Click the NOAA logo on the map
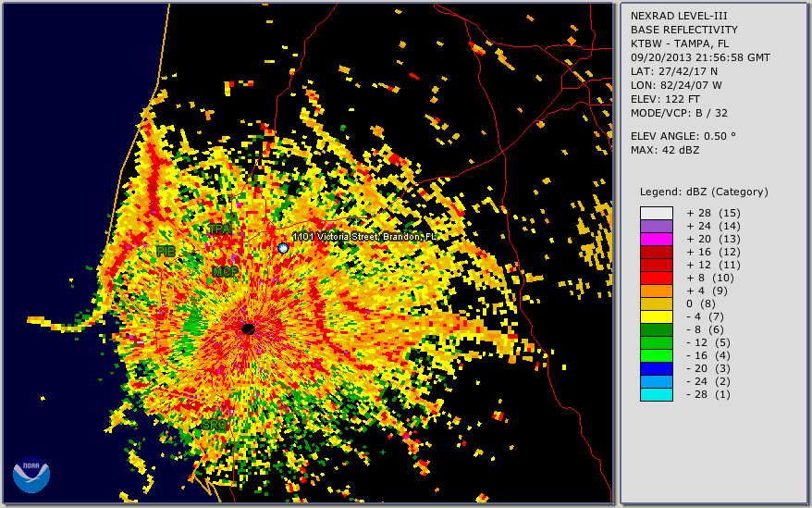This screenshot has height=508, width=812. [31, 475]
